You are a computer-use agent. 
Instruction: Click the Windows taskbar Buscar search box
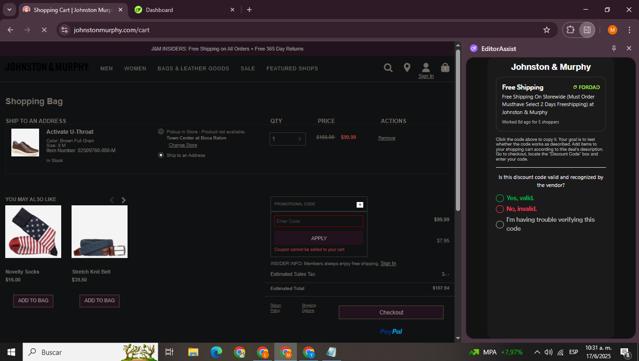tap(90, 352)
